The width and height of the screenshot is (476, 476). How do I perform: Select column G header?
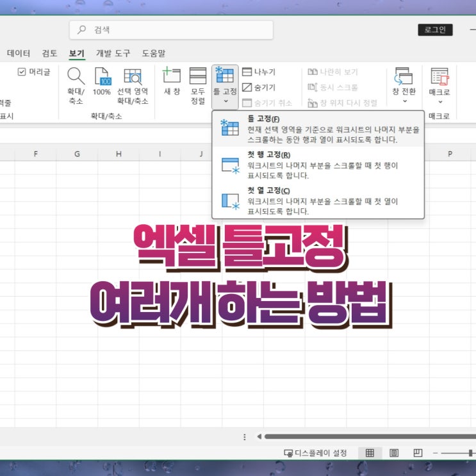(77, 154)
